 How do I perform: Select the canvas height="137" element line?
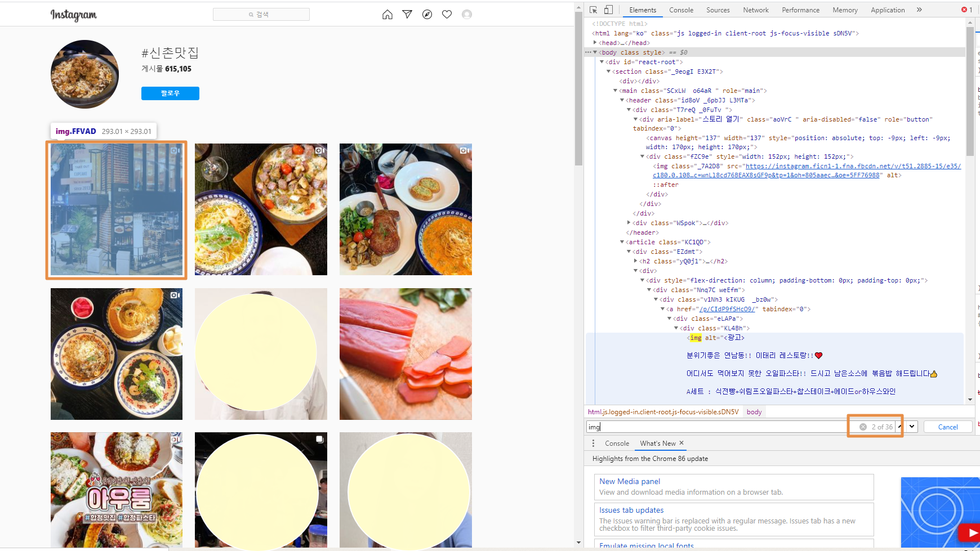point(798,142)
